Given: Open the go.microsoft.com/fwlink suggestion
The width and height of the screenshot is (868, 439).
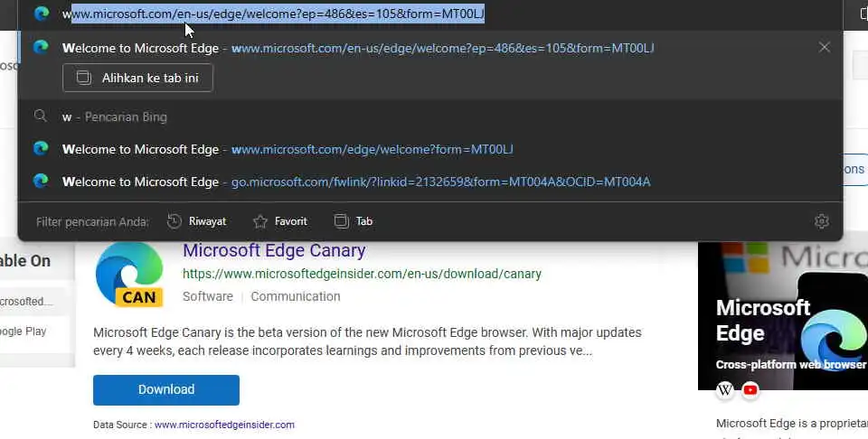Looking at the screenshot, I should pyautogui.click(x=430, y=182).
